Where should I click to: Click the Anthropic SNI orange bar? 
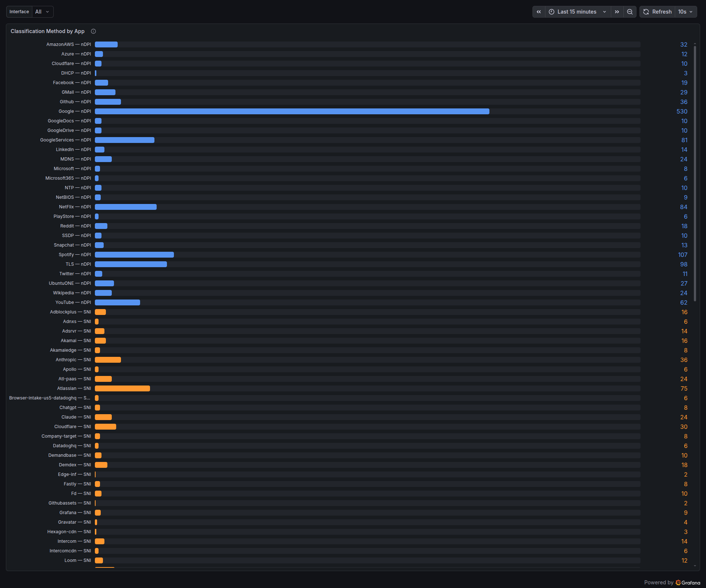[107, 359]
